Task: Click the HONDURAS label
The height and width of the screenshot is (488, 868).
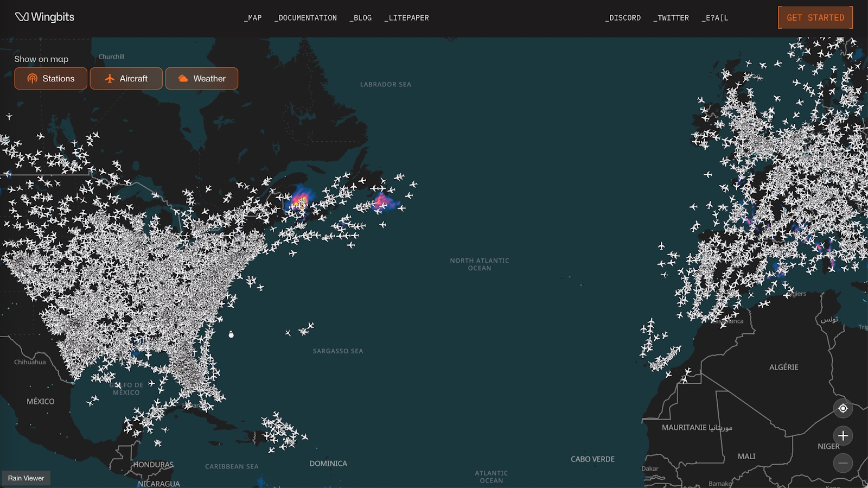Action: (x=154, y=465)
